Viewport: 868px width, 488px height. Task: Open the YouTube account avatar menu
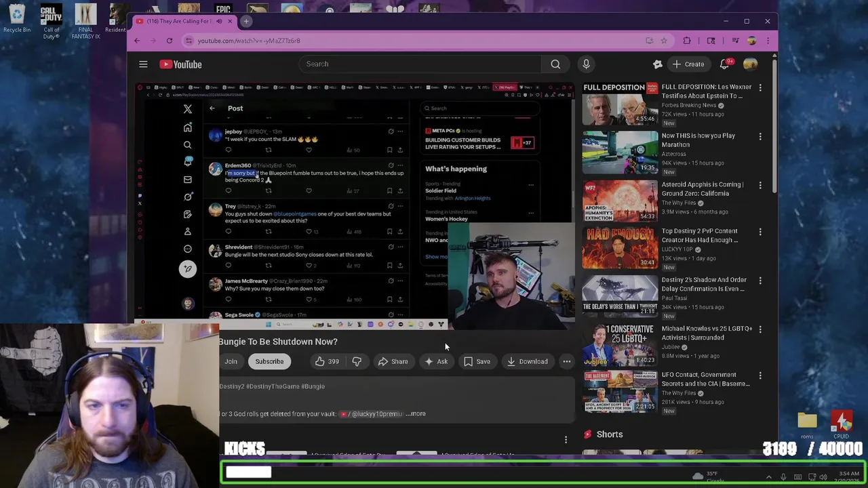(x=750, y=64)
